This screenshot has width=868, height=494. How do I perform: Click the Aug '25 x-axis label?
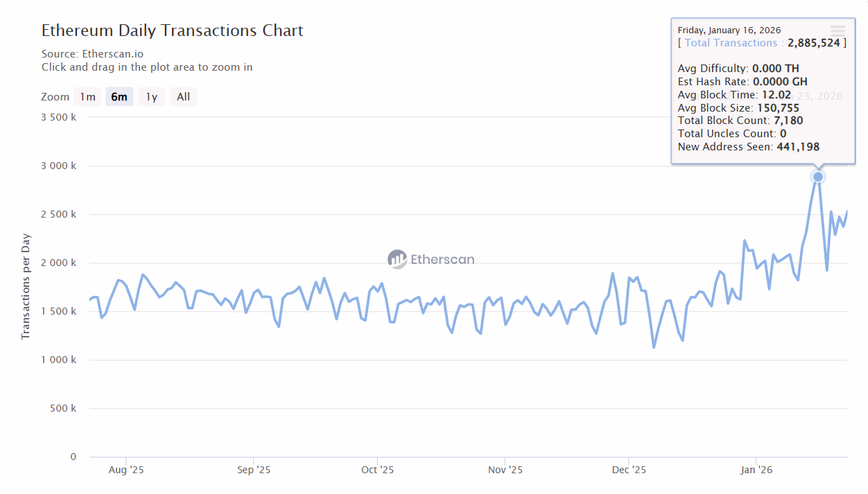[126, 470]
